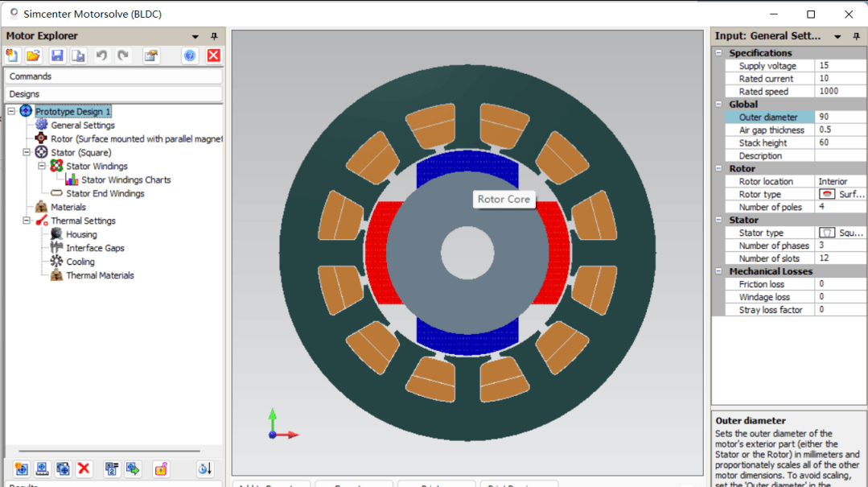This screenshot has width=868, height=487.
Task: Open a file with the folder icon
Action: point(33,56)
